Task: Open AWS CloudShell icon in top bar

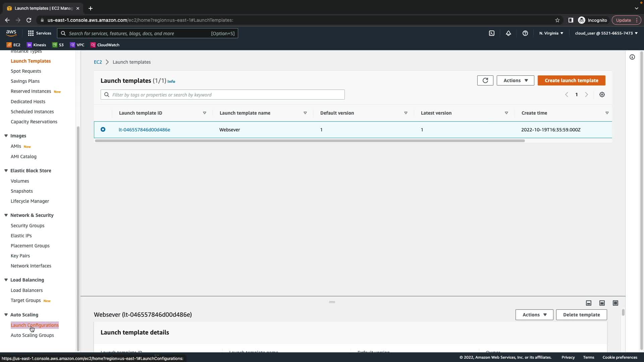Action: click(x=491, y=33)
